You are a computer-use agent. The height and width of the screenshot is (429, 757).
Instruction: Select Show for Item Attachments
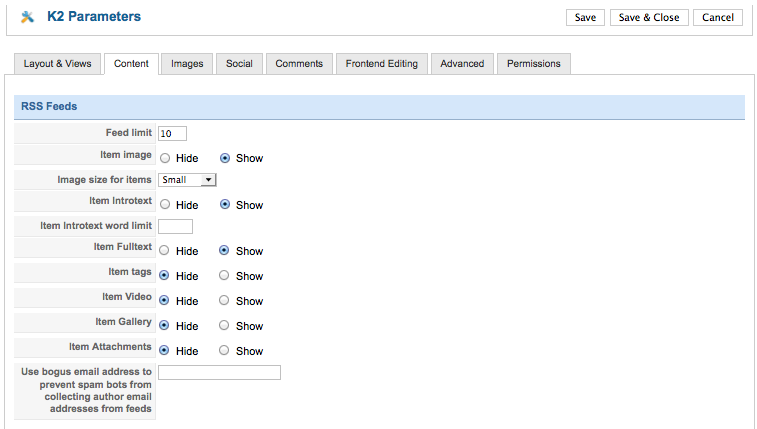pos(224,350)
